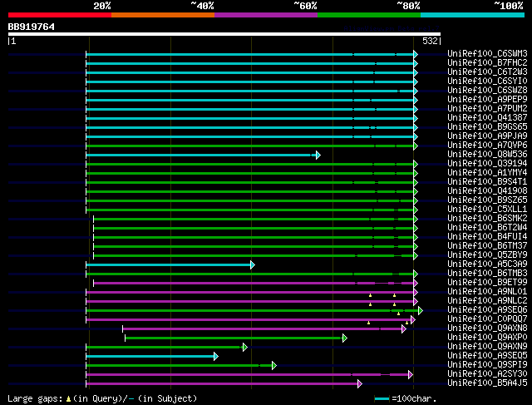The height and width of the screenshot is (405, 532).
Task: Select the UniRef100_B6SMK2 text
Action: point(487,218)
